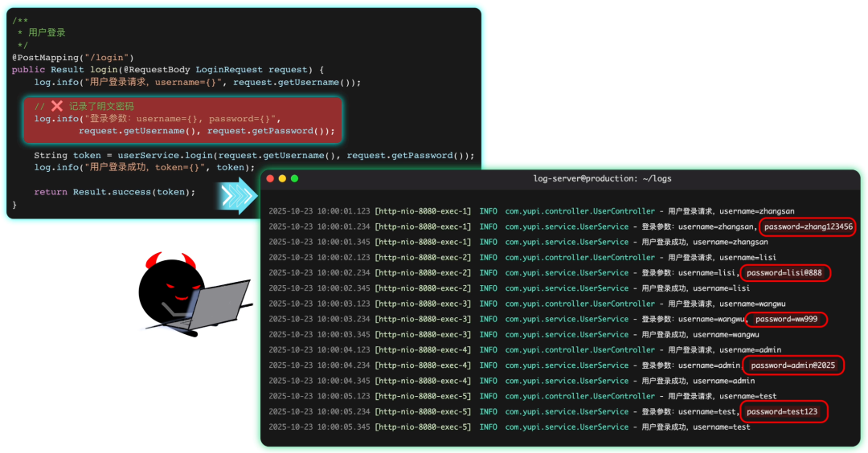Click the circled password=lisi@888 entry

point(785,273)
